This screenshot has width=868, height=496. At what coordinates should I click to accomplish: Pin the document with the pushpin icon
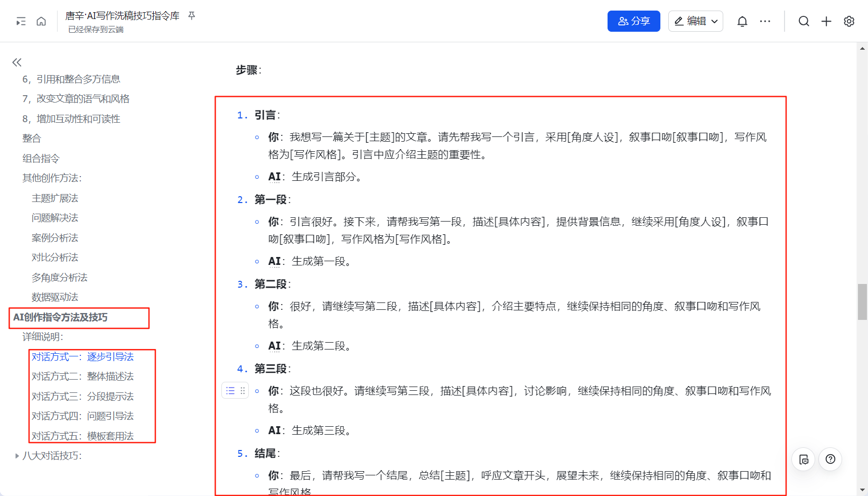[192, 16]
